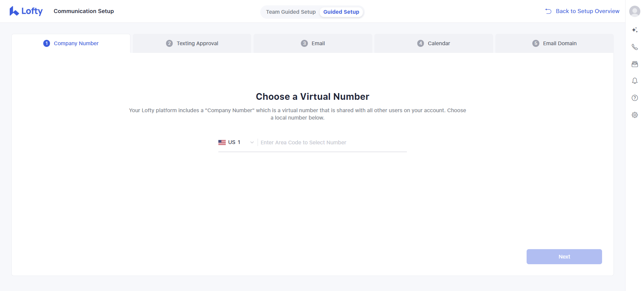The height and width of the screenshot is (291, 644).
Task: Open the Email Domain tab
Action: coord(554,44)
